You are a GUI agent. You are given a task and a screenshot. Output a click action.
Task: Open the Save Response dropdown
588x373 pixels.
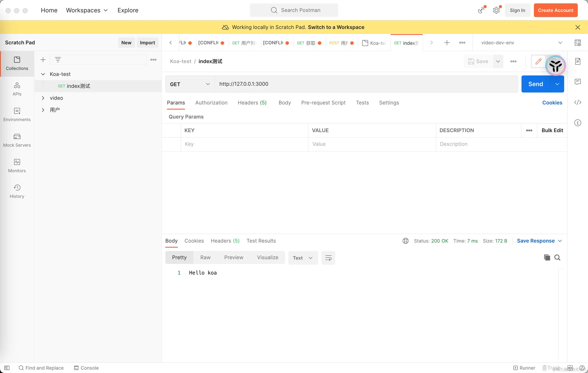[539, 241]
